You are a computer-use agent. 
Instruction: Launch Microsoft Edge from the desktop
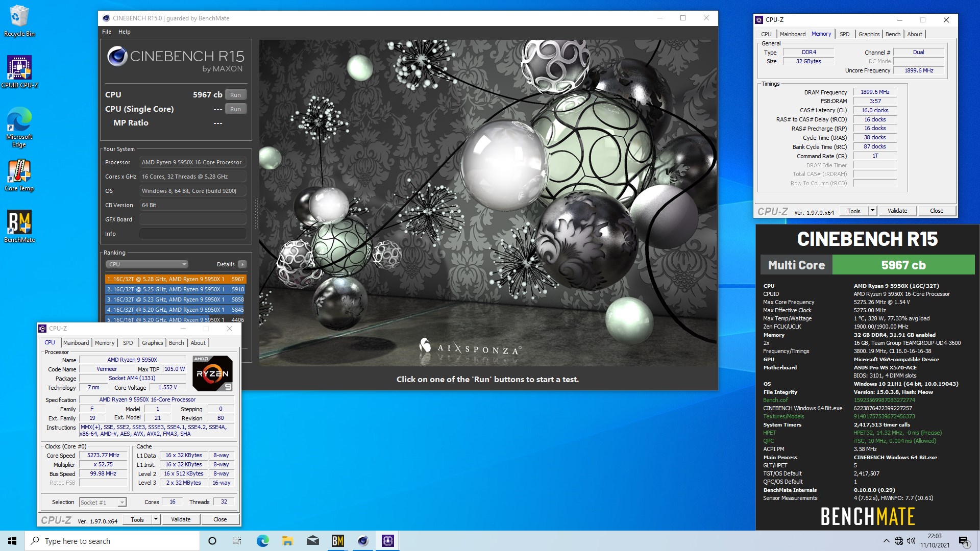(x=19, y=128)
